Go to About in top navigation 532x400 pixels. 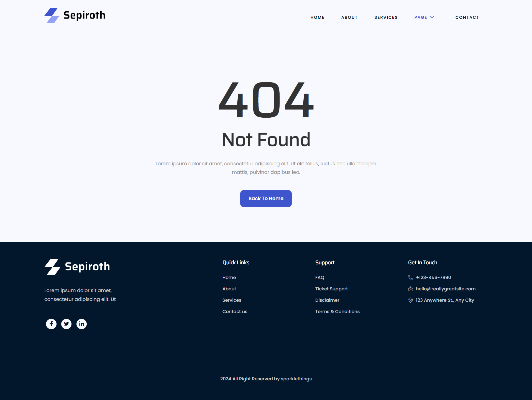(349, 17)
